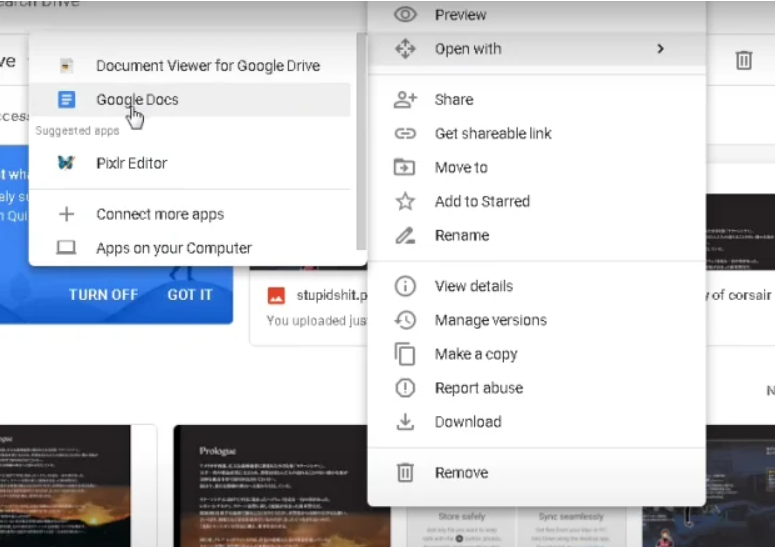Click the Share person-plus icon
Image resolution: width=775 pixels, height=547 pixels.
(x=405, y=99)
